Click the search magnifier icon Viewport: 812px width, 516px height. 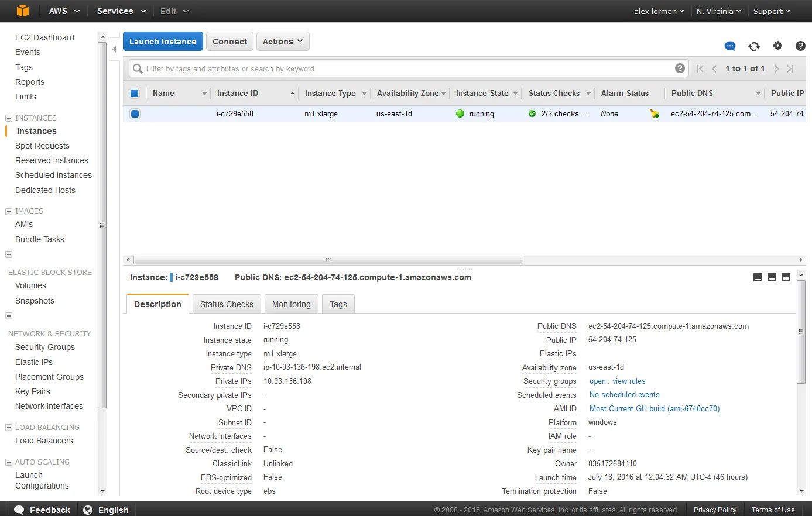coord(138,68)
